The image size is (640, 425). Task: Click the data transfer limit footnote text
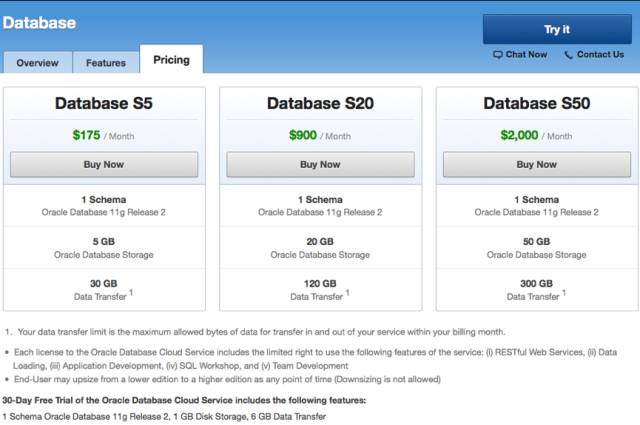261,332
